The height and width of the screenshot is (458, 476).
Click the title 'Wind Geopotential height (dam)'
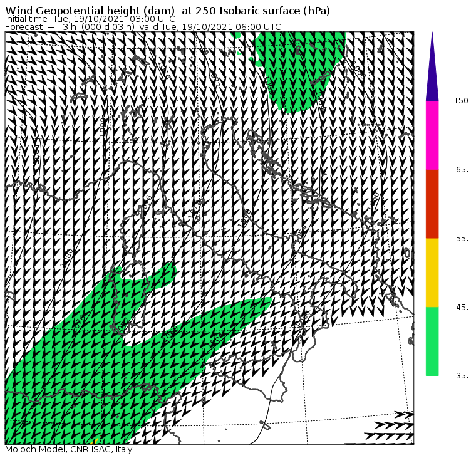coord(90,11)
